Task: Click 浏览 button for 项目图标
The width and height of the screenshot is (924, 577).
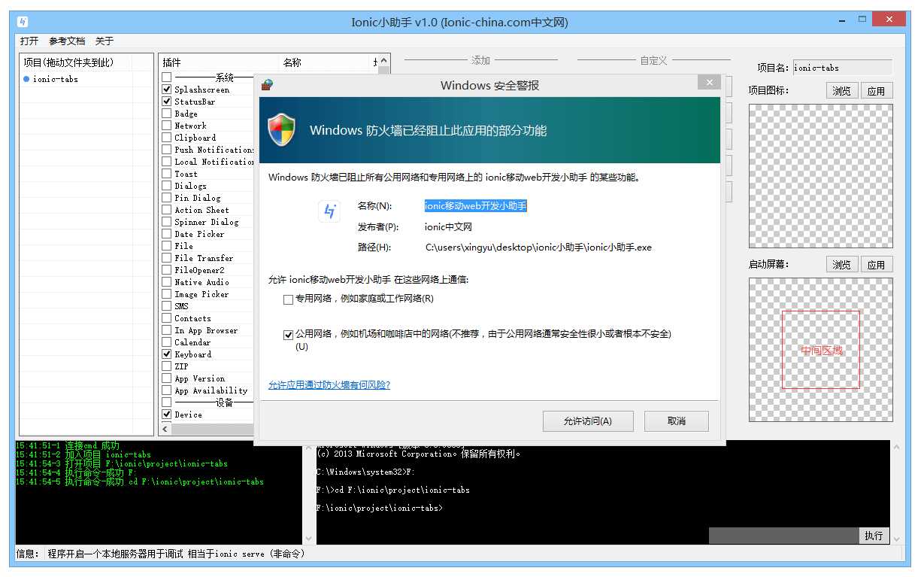Action: (x=842, y=91)
